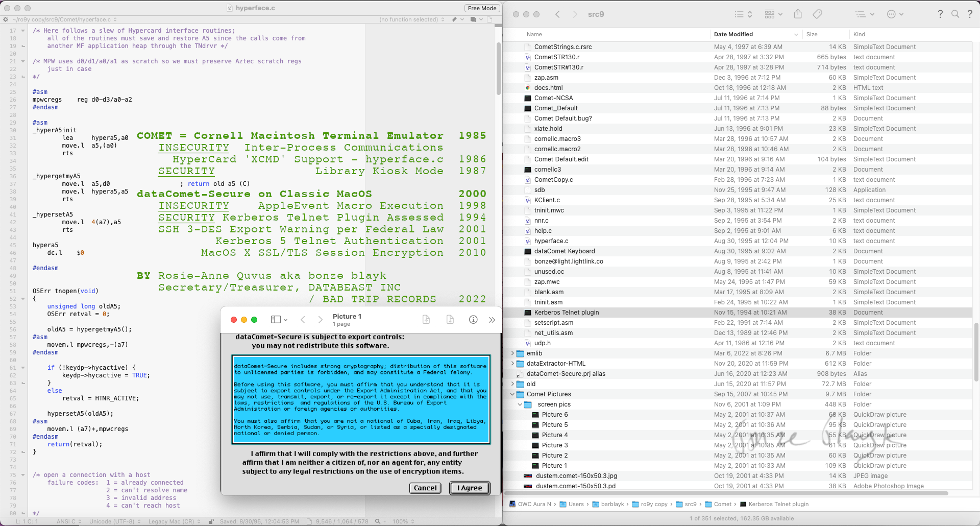Click the L: 1 C: 1 cursor position

pyautogui.click(x=26, y=521)
